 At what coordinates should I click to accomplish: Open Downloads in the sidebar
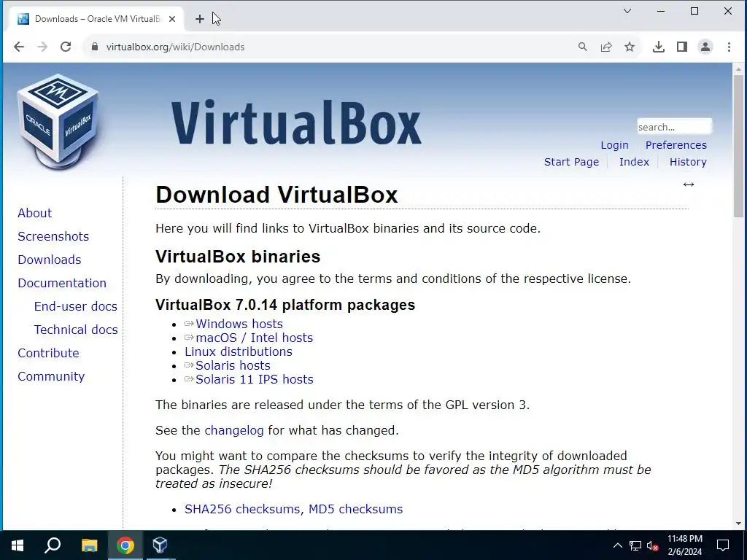coord(50,260)
